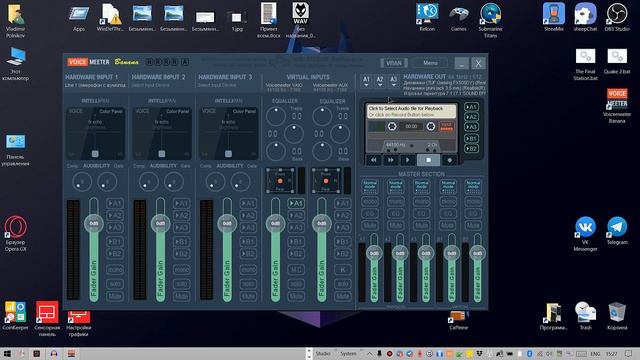Image resolution: width=640 pixels, height=360 pixels.
Task: Toggle the recorder's A2 bus routing
Action: (x=471, y=117)
